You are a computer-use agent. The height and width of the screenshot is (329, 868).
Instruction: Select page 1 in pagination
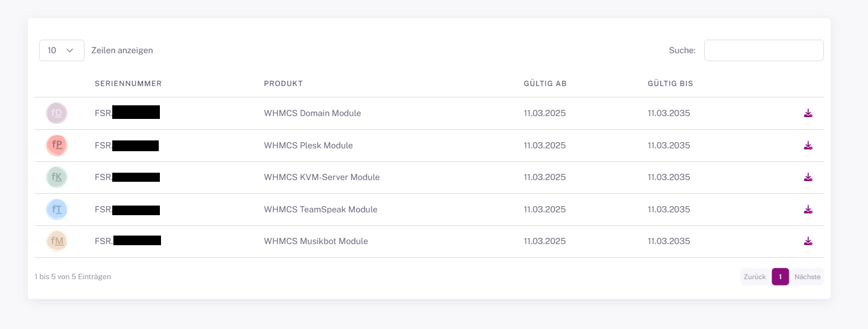pos(780,277)
